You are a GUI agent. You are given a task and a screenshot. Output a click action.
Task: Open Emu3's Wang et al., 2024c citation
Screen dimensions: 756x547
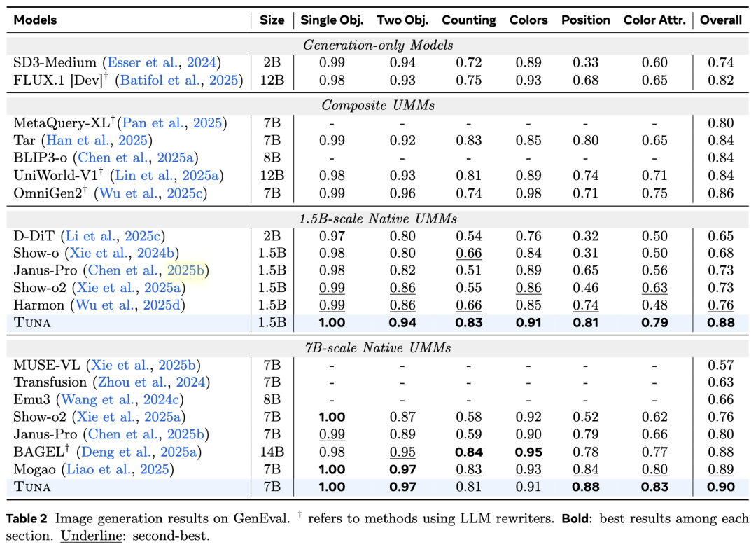[120, 400]
